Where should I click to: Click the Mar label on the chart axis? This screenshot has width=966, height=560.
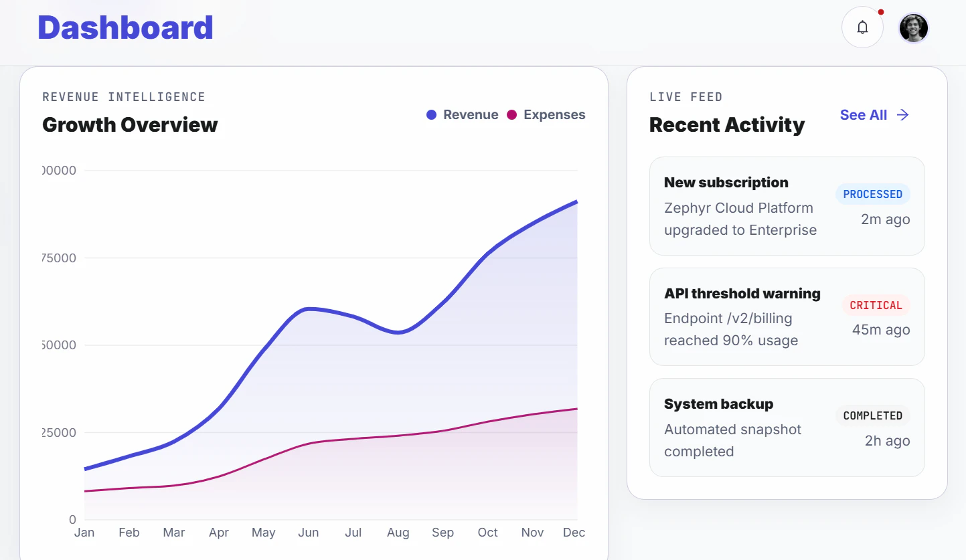pos(174,533)
